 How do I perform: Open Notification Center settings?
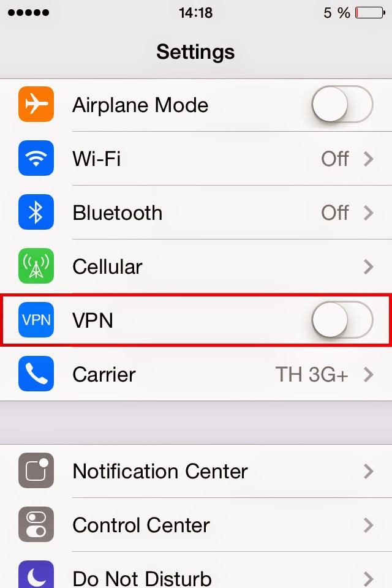coord(196,471)
